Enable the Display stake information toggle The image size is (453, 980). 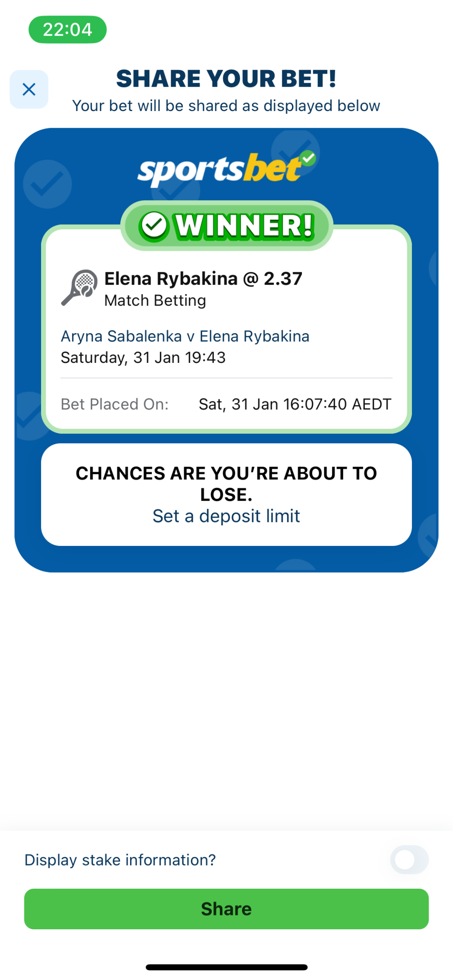click(409, 860)
